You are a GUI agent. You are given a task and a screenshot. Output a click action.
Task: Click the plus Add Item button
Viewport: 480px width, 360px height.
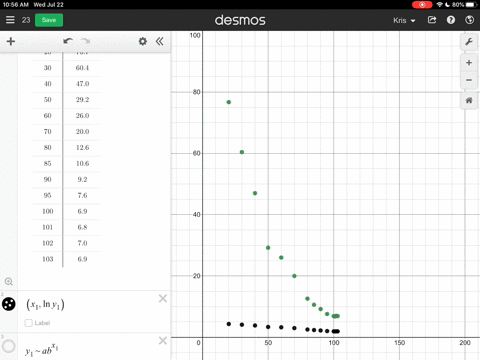coord(11,41)
